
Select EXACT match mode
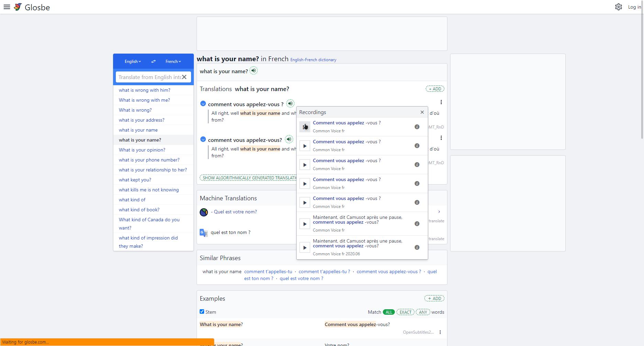406,312
